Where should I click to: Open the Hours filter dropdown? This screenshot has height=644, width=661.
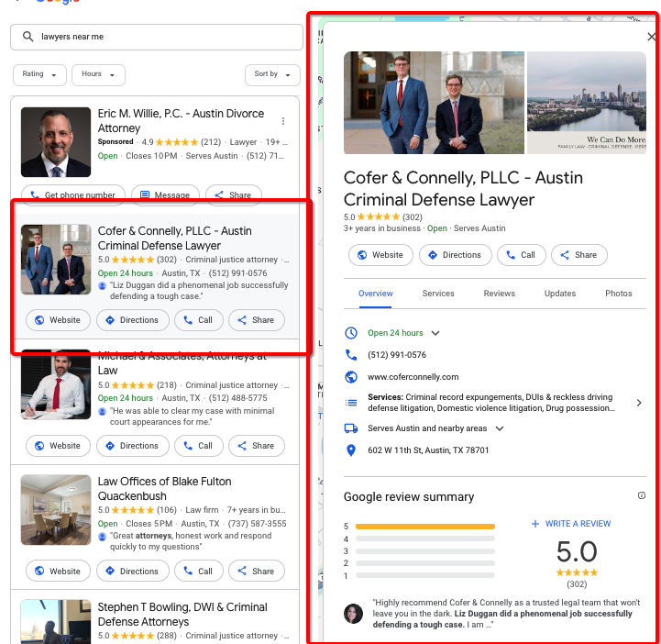point(98,74)
